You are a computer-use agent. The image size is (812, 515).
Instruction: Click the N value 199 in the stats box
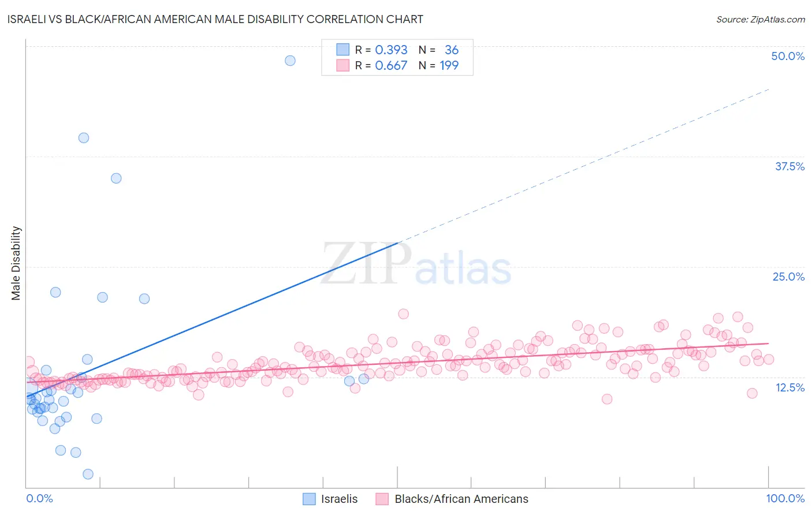pos(449,65)
